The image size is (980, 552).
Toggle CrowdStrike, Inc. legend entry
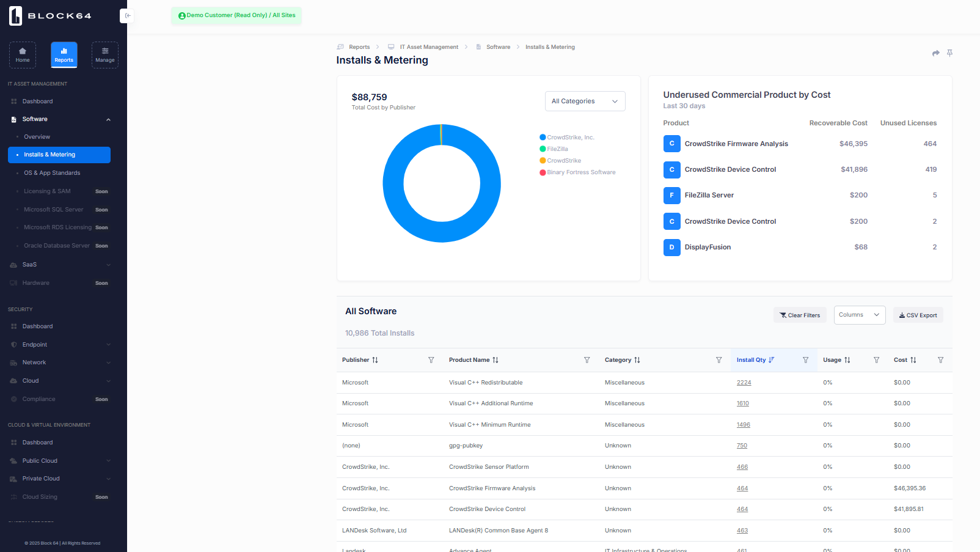click(x=566, y=138)
